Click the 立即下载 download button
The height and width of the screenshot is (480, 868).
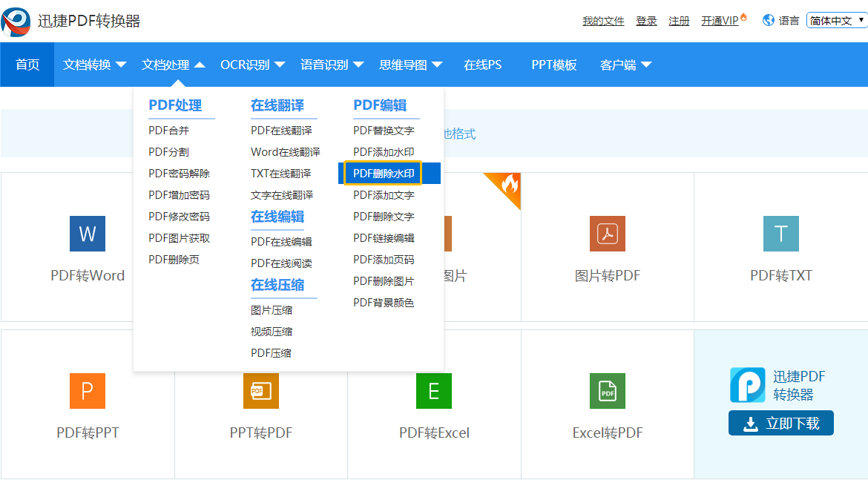tap(781, 424)
